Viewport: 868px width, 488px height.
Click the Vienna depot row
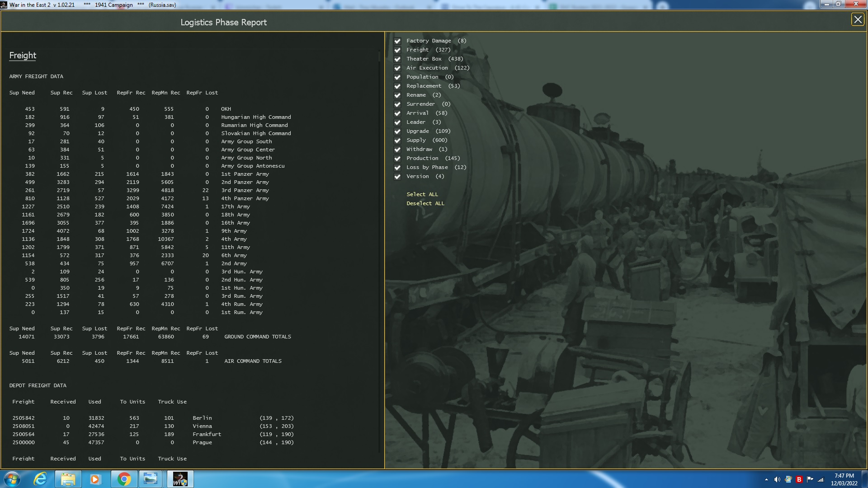pos(153,426)
